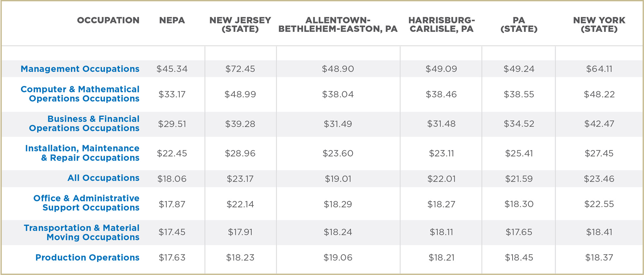Click the PA (STATE) column header

pyautogui.click(x=519, y=24)
